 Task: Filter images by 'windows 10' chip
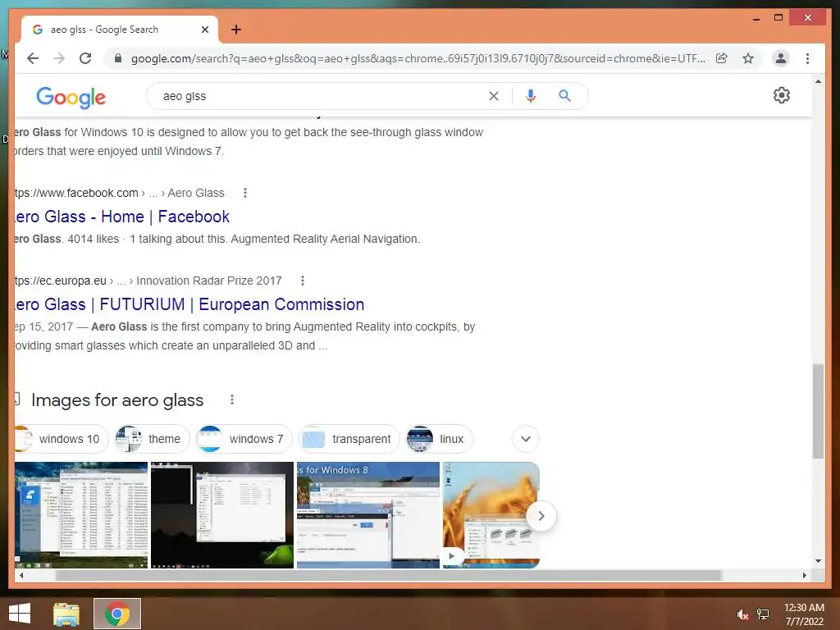(61, 439)
